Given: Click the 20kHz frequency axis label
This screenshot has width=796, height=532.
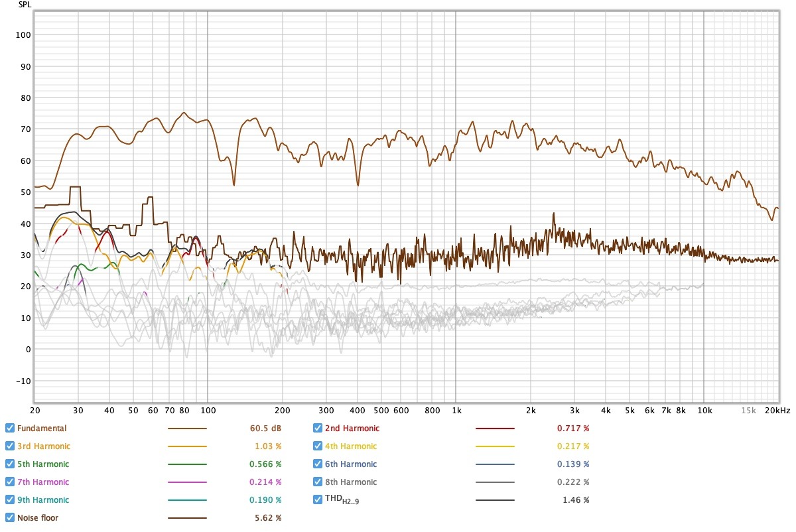Looking at the screenshot, I should pyautogui.click(x=776, y=411).
